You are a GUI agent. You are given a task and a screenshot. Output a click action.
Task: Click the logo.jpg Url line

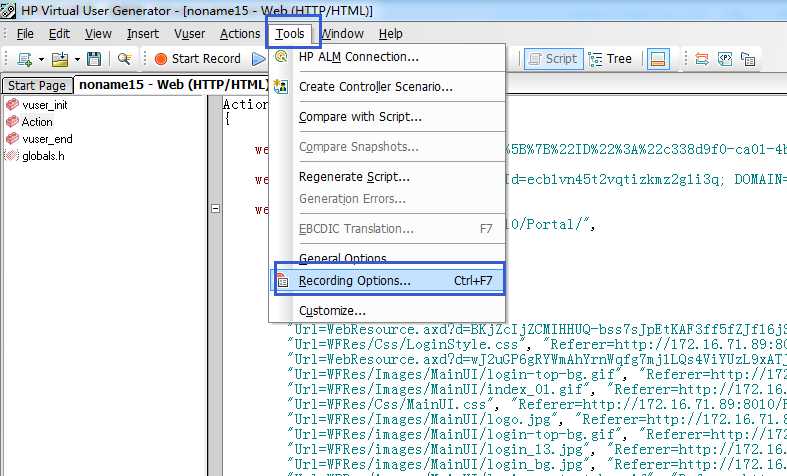click(537, 419)
